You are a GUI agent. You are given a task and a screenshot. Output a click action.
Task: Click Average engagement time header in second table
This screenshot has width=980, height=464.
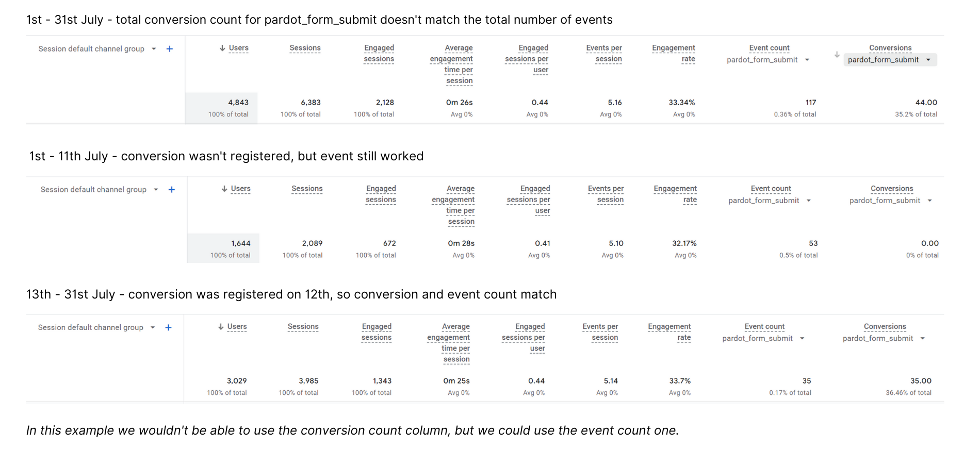[453, 205]
